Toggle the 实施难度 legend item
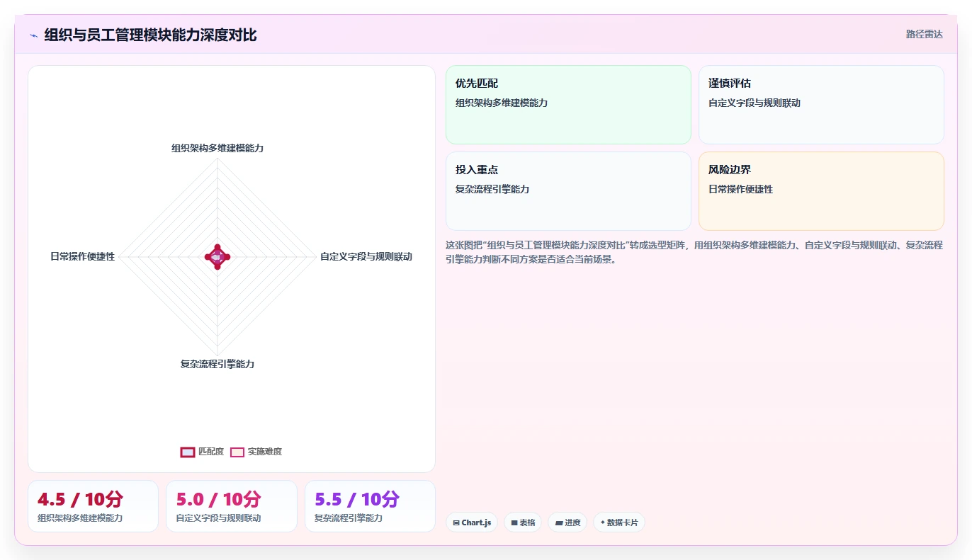The height and width of the screenshot is (560, 972). coord(256,452)
